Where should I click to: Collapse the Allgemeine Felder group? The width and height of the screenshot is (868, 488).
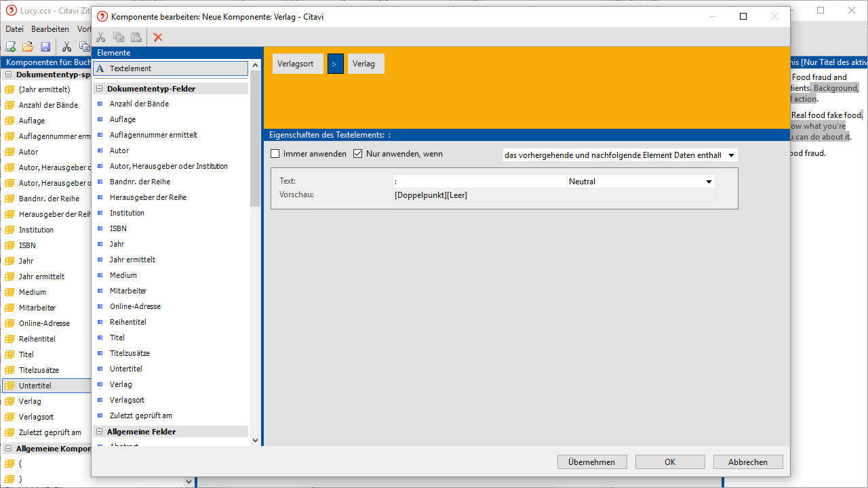point(99,432)
